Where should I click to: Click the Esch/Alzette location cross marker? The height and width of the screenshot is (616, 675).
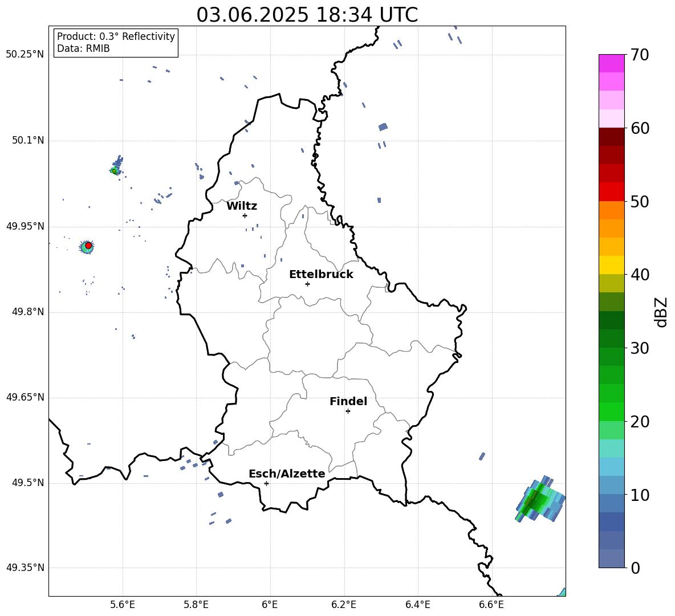[x=266, y=483]
